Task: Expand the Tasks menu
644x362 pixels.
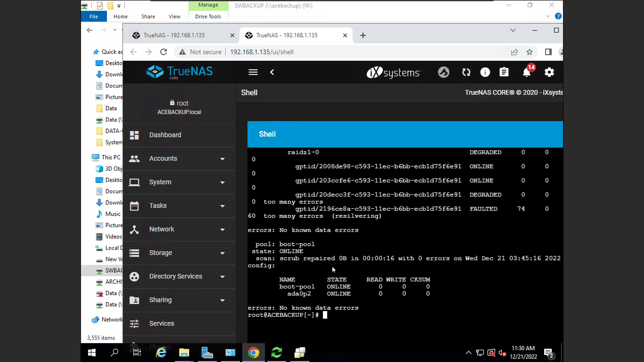Action: click(179, 205)
